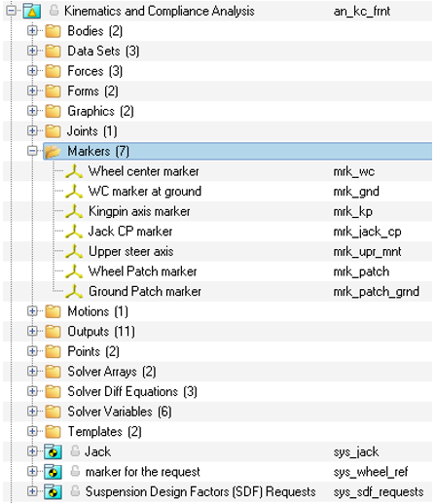Click the Kingpin axis marker icon
The height and width of the screenshot is (504, 436).
[74, 211]
